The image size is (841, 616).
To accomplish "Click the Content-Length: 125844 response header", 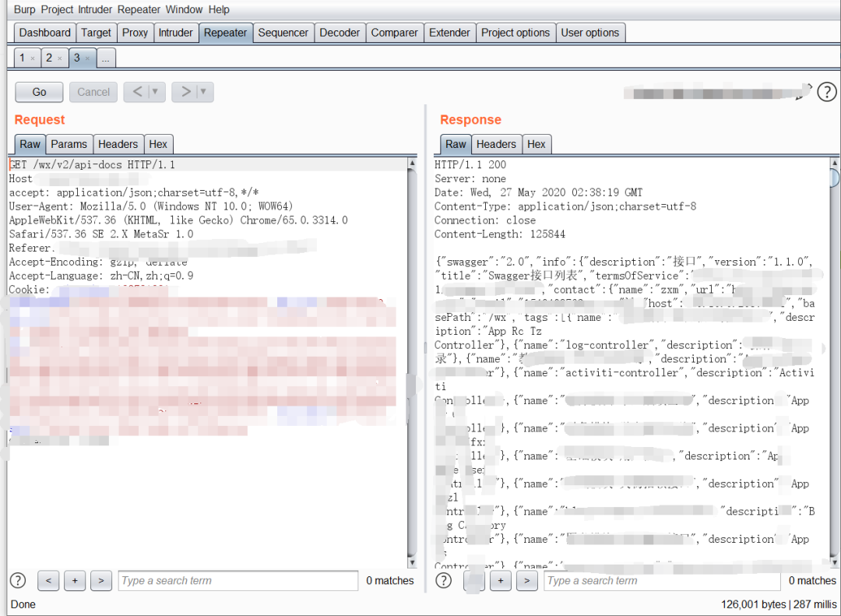I will click(500, 234).
